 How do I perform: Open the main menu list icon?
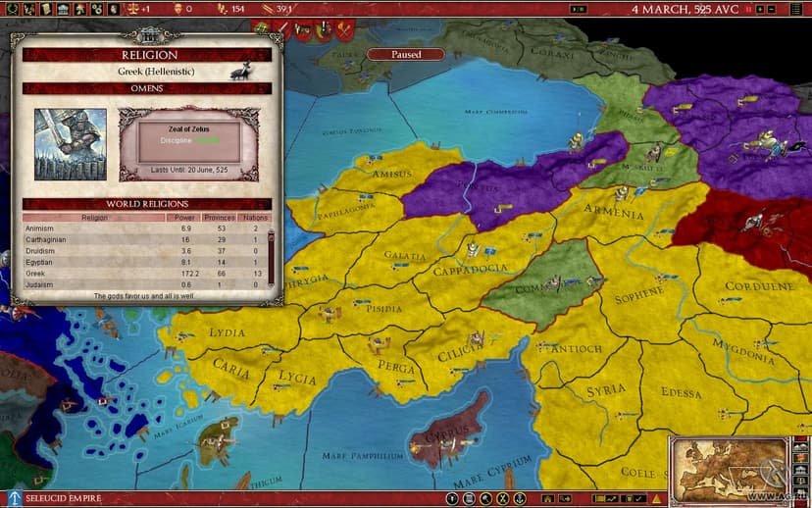click(x=796, y=8)
